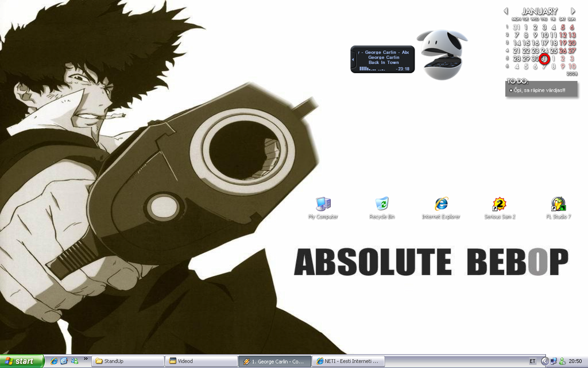The image size is (588, 368).
Task: Open the to-do item "Õpi, sa räpine värdjas!!"
Action: coord(539,90)
